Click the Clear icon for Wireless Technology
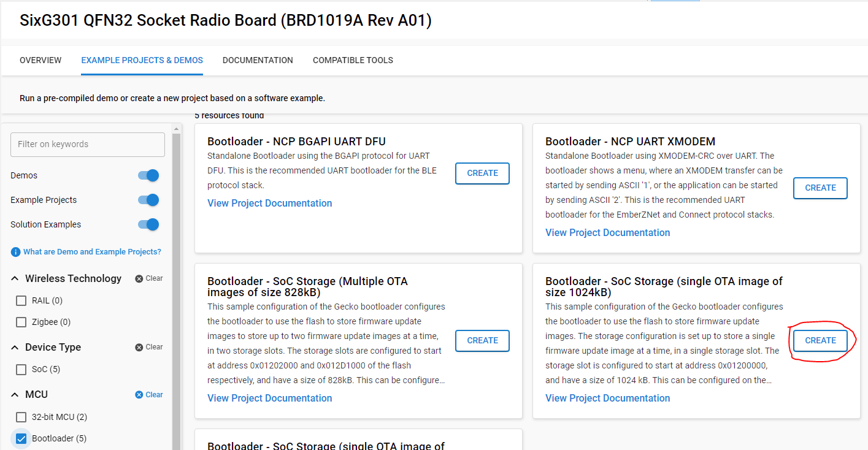The width and height of the screenshot is (868, 450). 139,278
